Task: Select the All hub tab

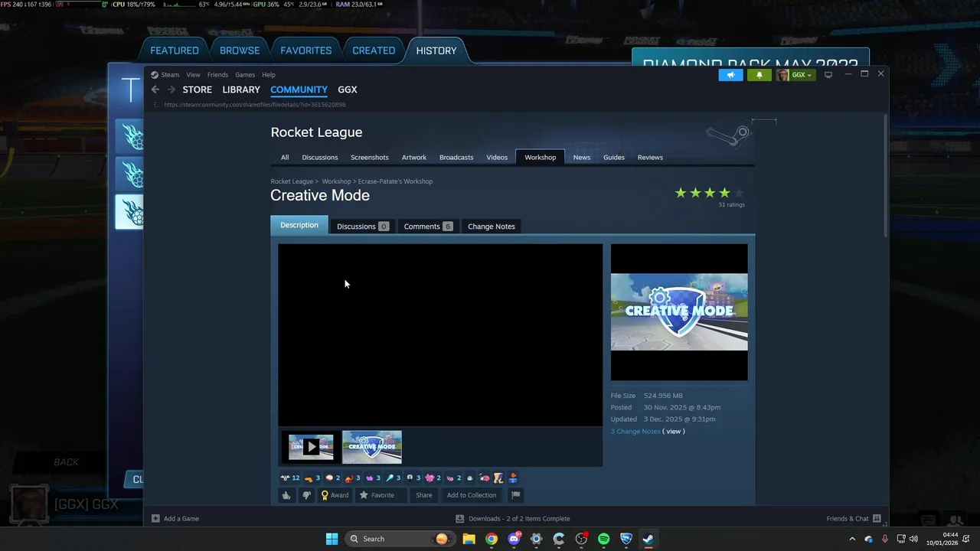Action: pos(285,158)
